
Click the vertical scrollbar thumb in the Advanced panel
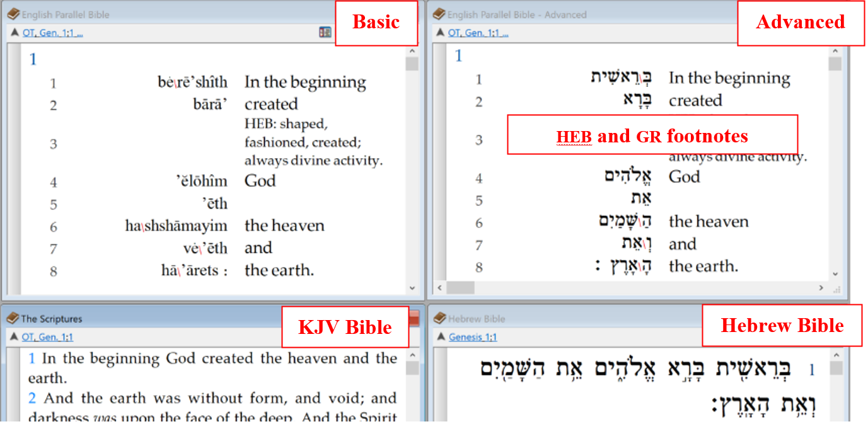(x=835, y=63)
